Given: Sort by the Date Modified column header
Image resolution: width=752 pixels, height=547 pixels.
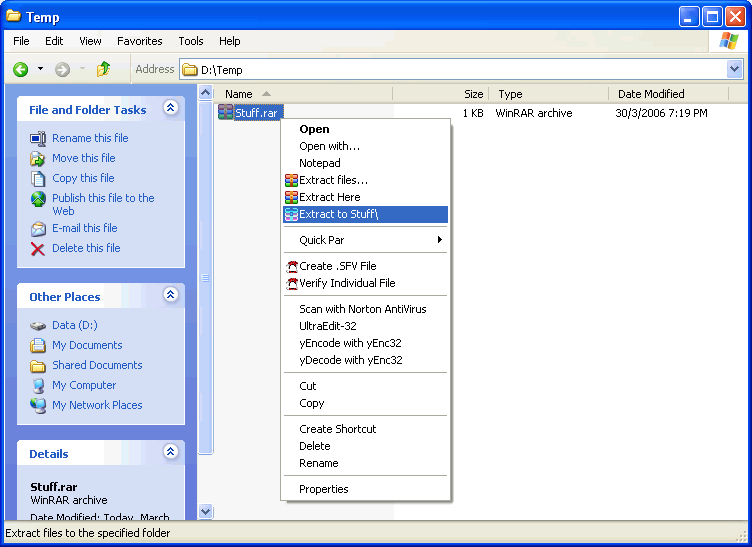Looking at the screenshot, I should pyautogui.click(x=650, y=94).
